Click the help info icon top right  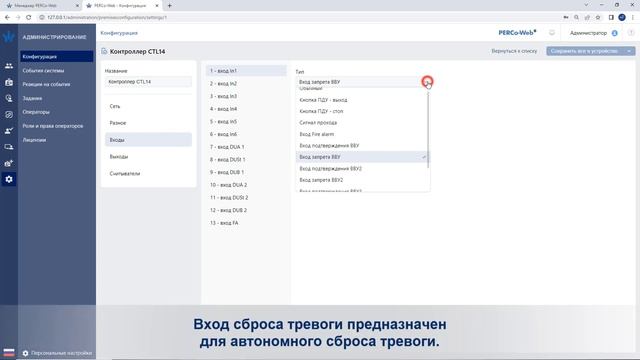click(x=631, y=33)
